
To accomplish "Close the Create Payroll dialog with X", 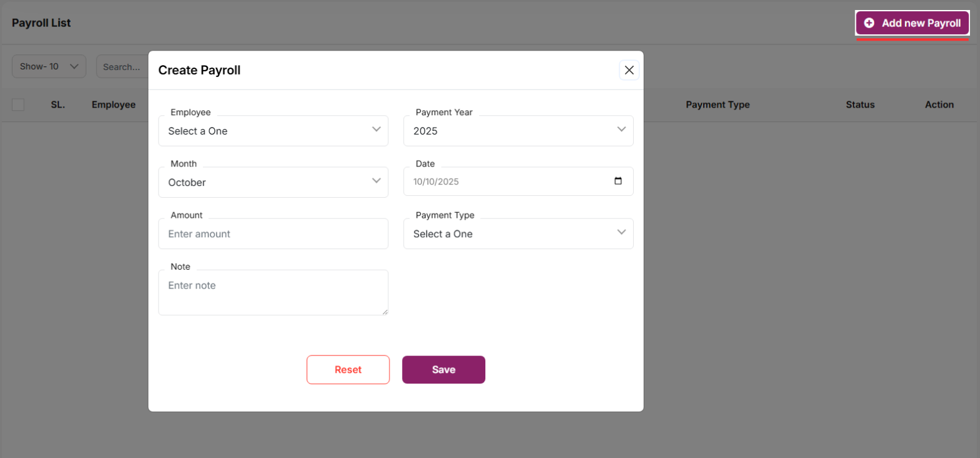I will (x=629, y=70).
